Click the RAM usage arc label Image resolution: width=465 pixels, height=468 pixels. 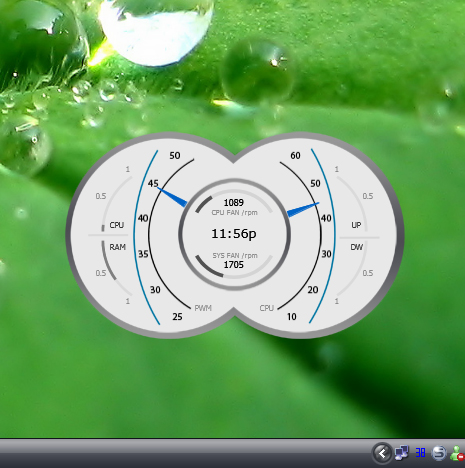118,247
